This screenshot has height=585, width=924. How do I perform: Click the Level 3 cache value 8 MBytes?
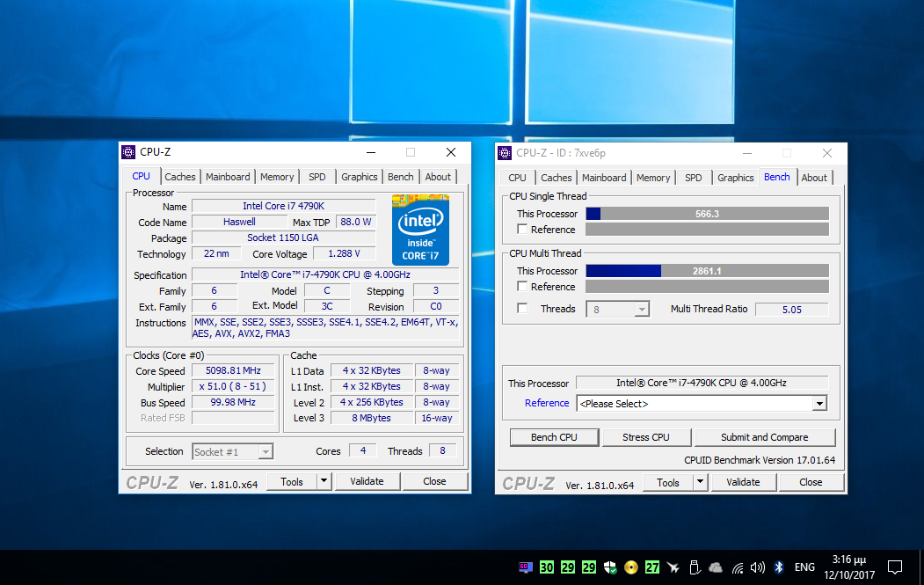(x=372, y=418)
